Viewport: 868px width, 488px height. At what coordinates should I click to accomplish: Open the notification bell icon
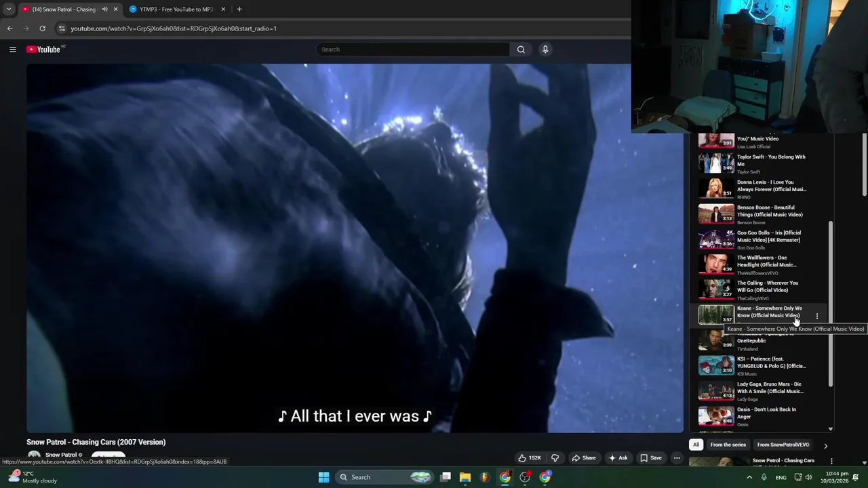[856, 477]
